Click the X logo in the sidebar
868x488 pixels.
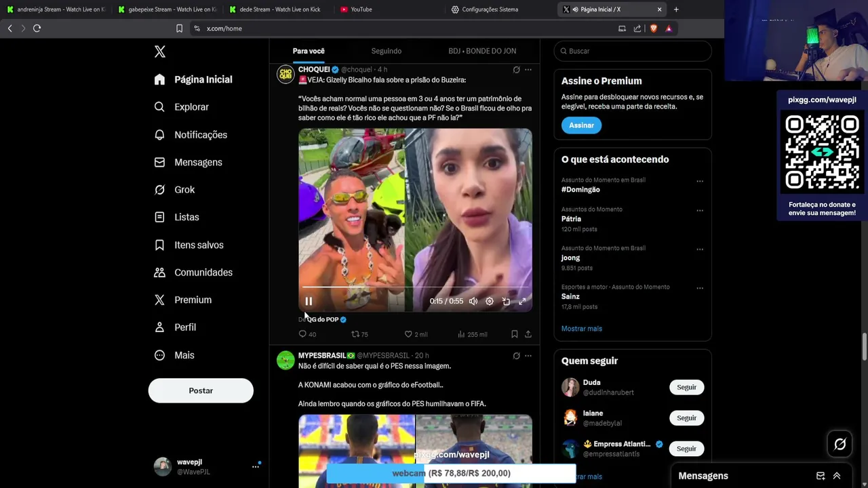(160, 52)
